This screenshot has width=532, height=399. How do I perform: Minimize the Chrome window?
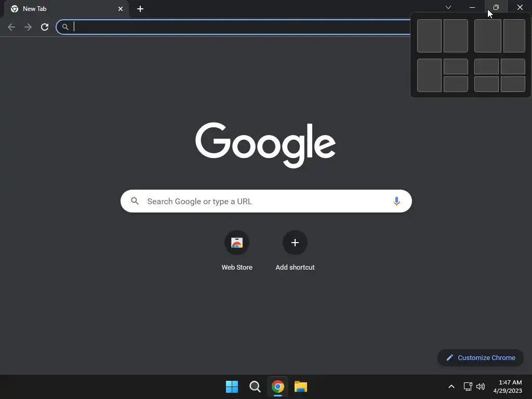point(472,7)
